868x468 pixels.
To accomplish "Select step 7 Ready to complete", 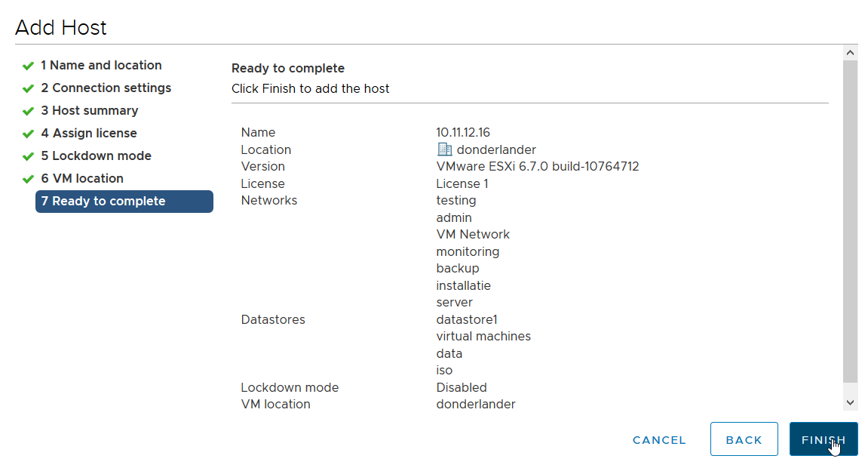I will point(124,202).
